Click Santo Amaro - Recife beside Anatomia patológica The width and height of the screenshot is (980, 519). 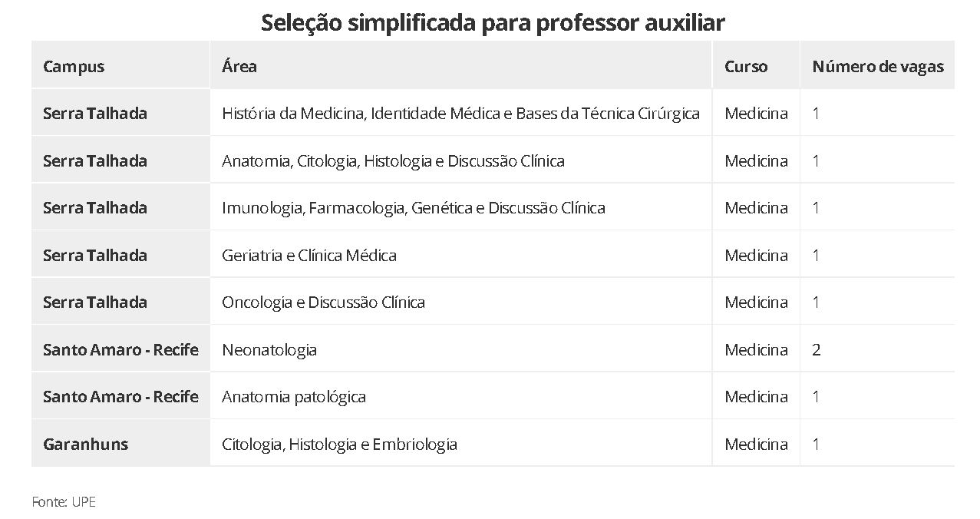point(120,397)
